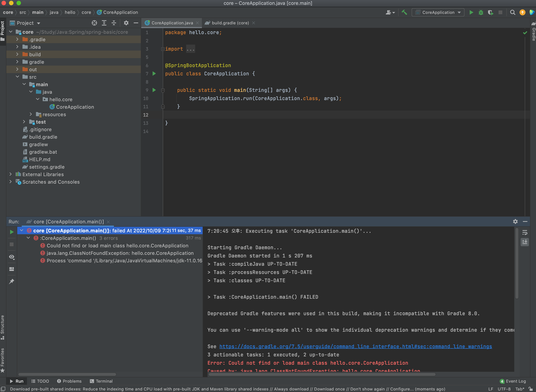Toggle the eye view filter in Run panel
Image resolution: width=536 pixels, height=392 pixels.
click(12, 257)
